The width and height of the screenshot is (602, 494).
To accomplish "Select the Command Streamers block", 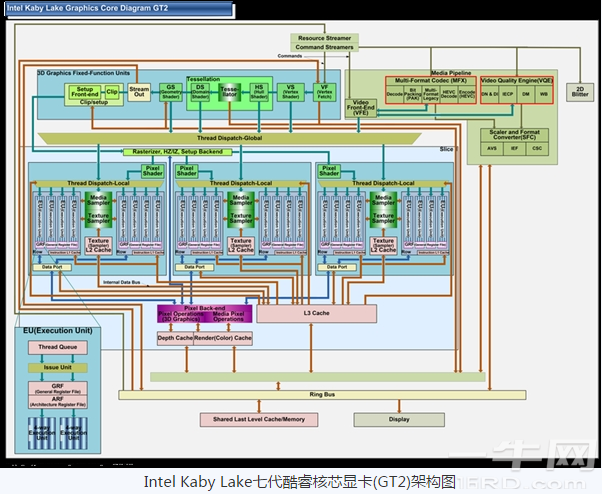I will pos(324,47).
